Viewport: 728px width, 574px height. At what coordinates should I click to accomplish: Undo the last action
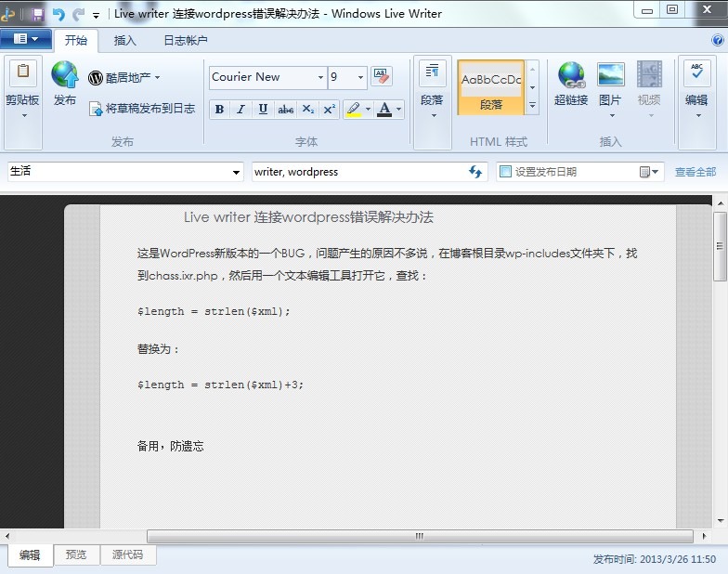click(58, 14)
